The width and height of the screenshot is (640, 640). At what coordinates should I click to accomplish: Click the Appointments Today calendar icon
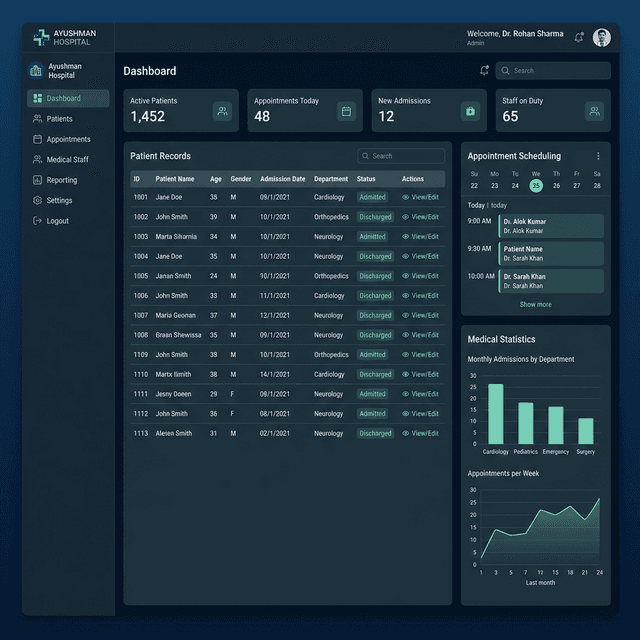tap(346, 111)
